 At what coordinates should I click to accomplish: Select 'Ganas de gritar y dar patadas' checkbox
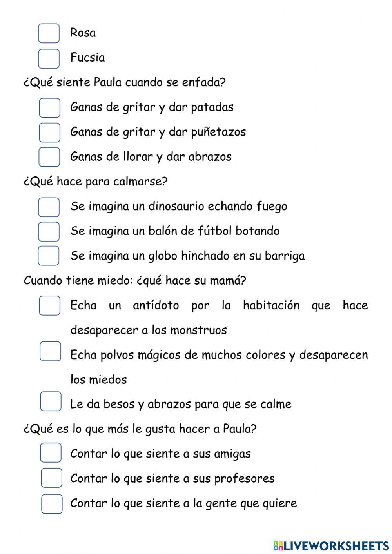point(50,108)
